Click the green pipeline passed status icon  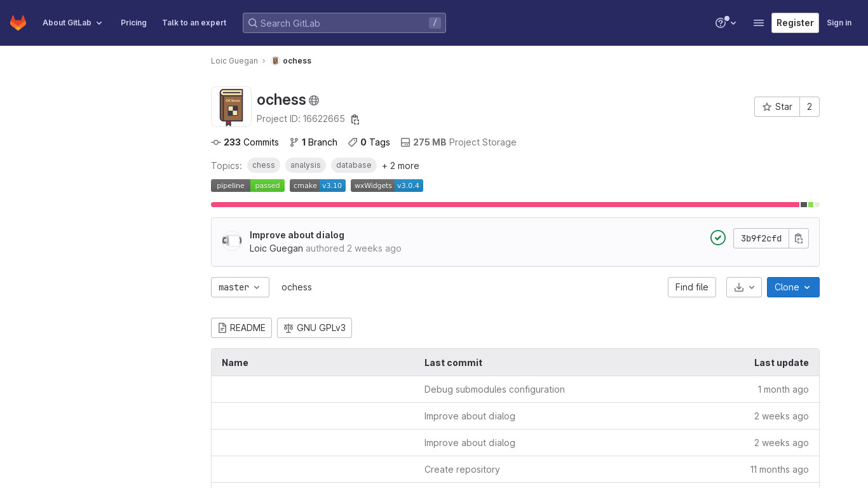coord(718,238)
